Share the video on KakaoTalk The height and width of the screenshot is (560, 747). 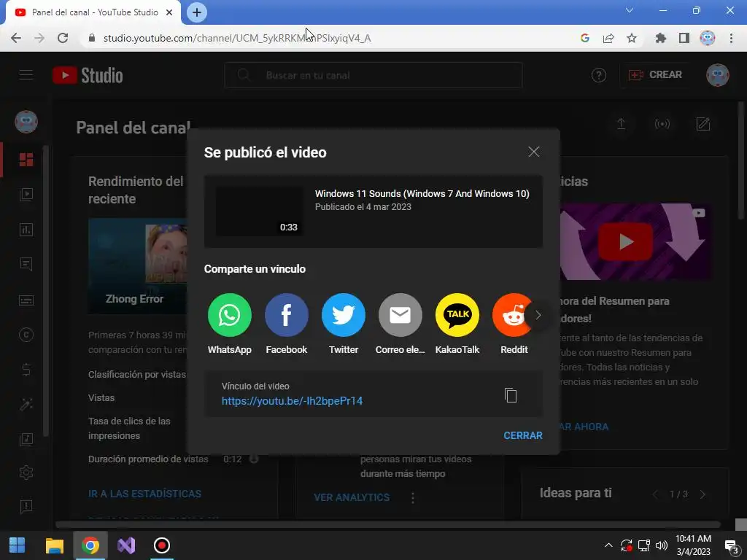[x=457, y=315]
